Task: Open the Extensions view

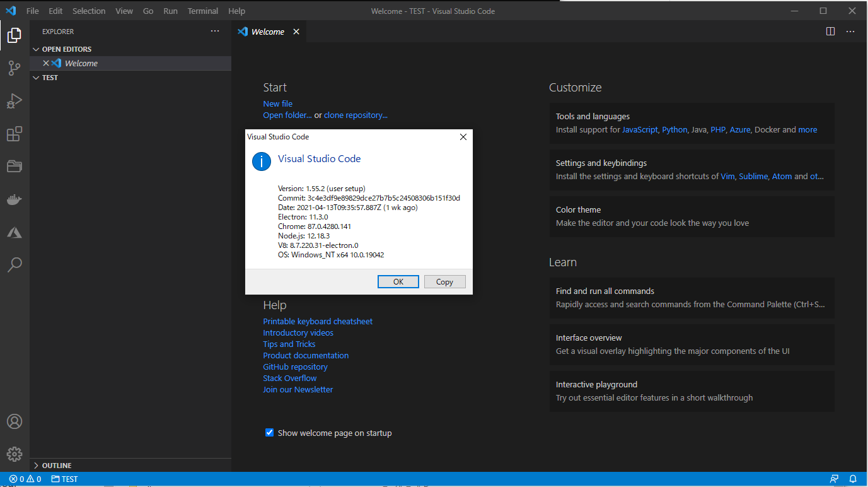Action: click(x=14, y=134)
